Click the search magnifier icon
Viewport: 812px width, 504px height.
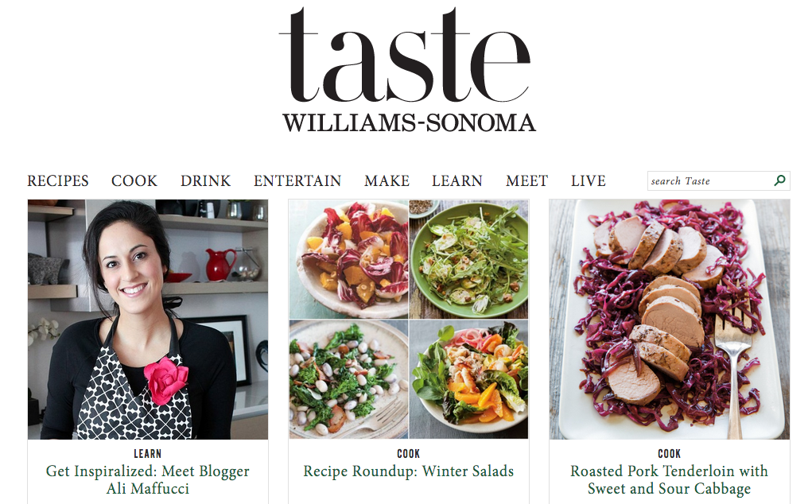point(779,180)
